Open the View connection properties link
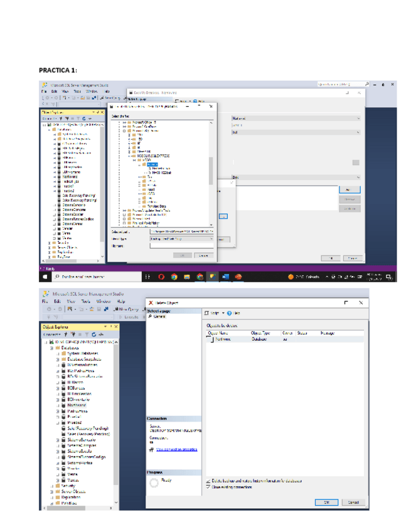Viewport: 411px width, 532px height. click(x=176, y=449)
